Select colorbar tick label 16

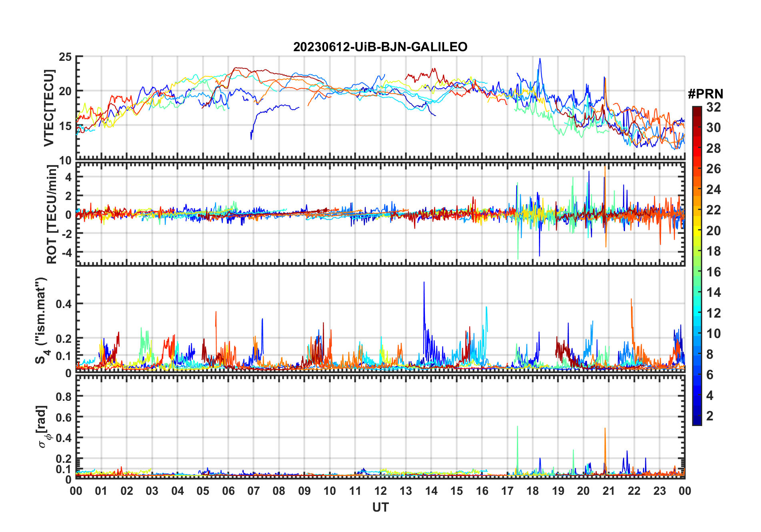(x=713, y=272)
